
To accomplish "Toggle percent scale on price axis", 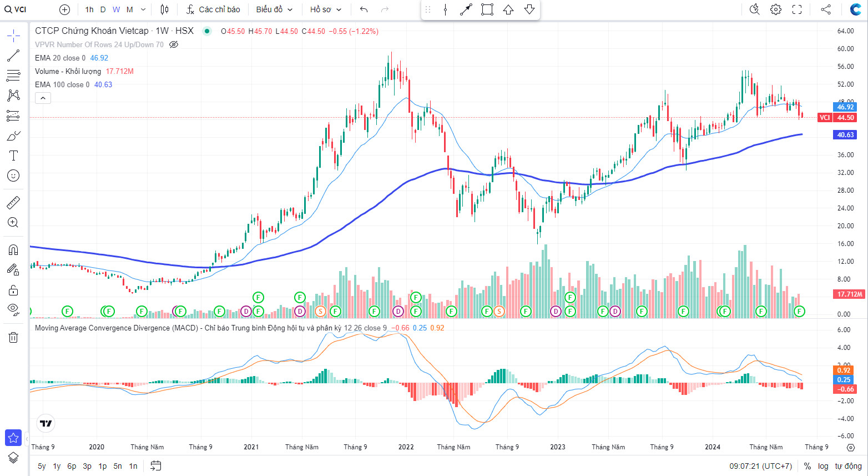I will pyautogui.click(x=808, y=466).
